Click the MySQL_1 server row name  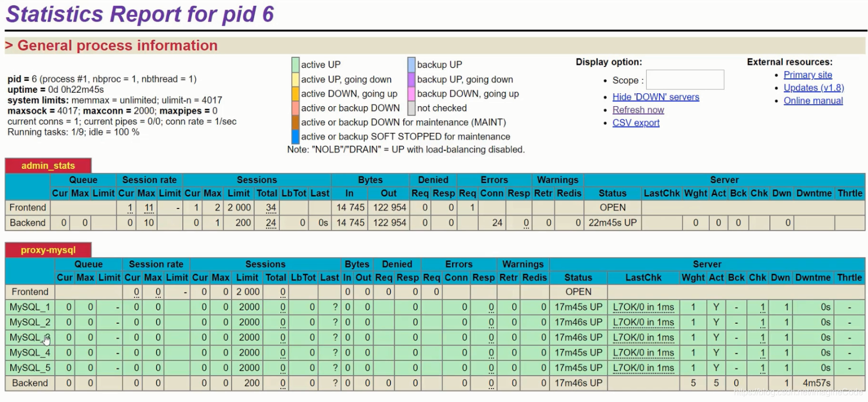coord(30,307)
